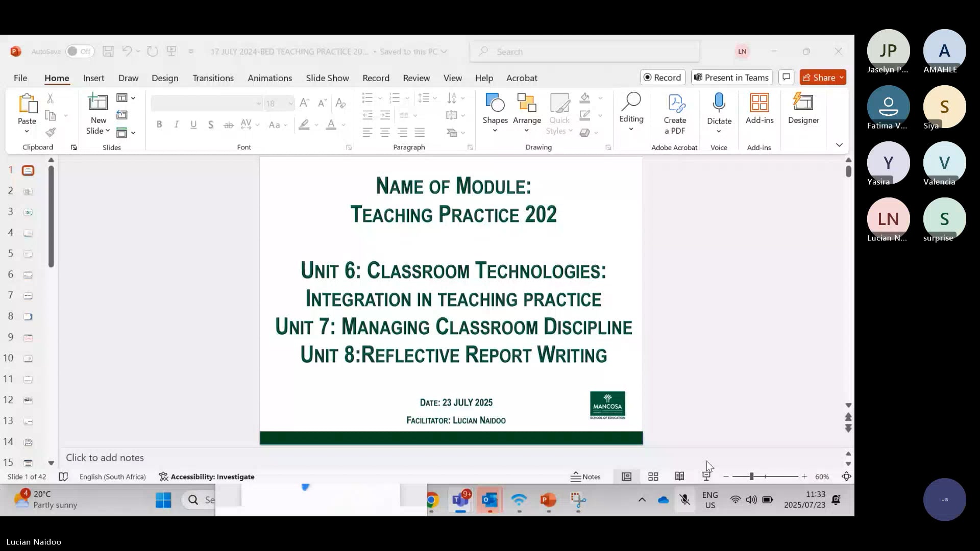The width and height of the screenshot is (980, 551).
Task: Click the Dictate microphone icon
Action: 719,103
